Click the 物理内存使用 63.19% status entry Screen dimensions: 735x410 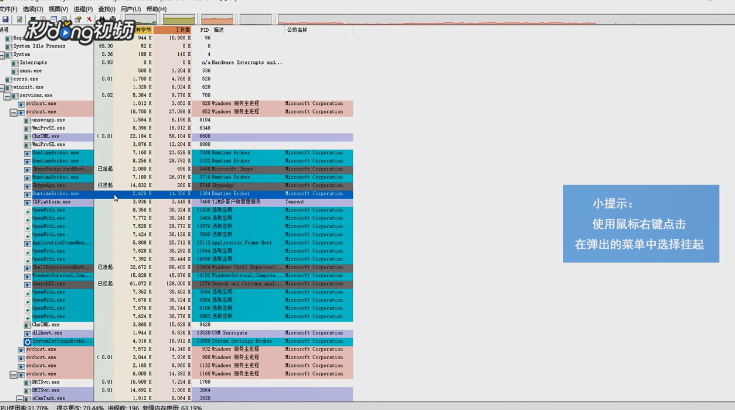pyautogui.click(x=172, y=407)
